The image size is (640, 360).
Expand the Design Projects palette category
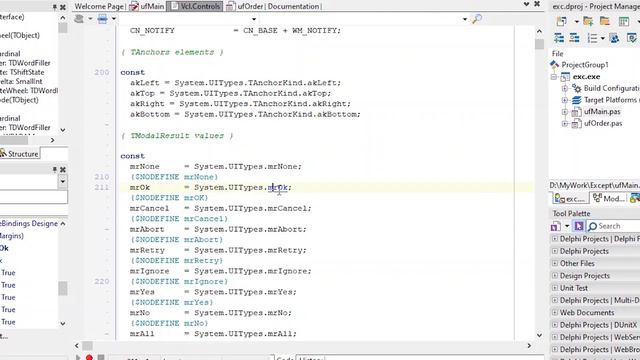[555, 276]
